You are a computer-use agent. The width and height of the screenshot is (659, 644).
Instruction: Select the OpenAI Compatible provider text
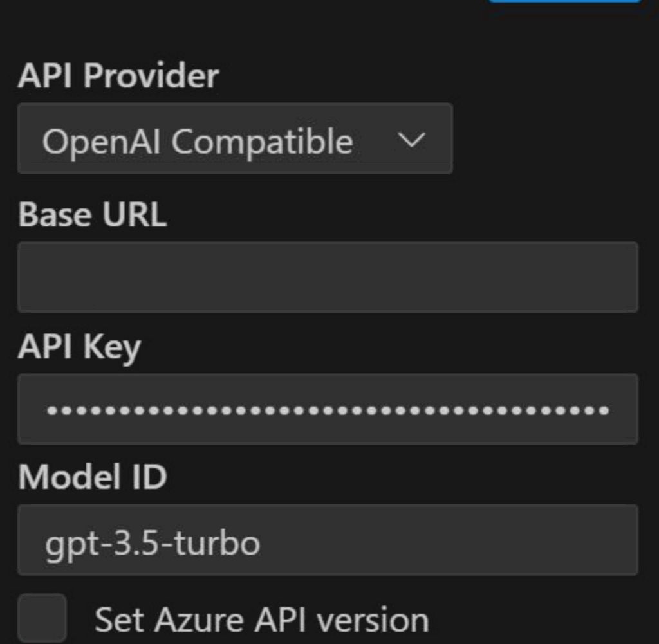pos(197,142)
